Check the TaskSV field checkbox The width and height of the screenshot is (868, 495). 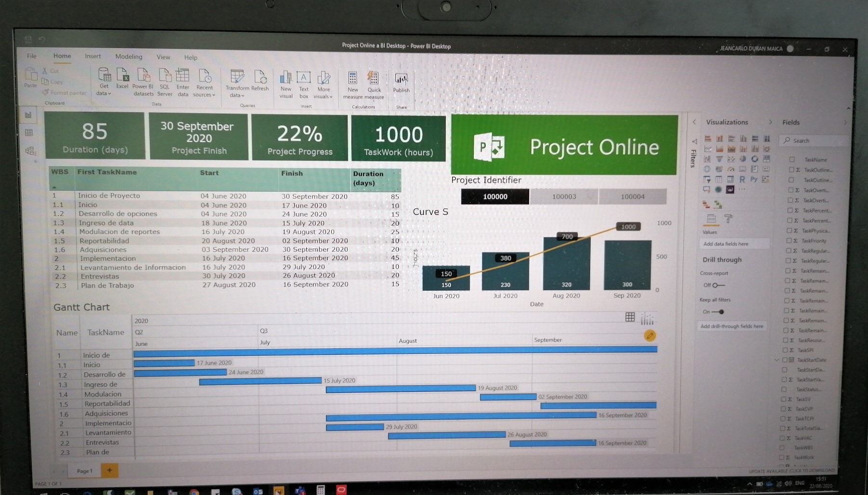point(783,399)
